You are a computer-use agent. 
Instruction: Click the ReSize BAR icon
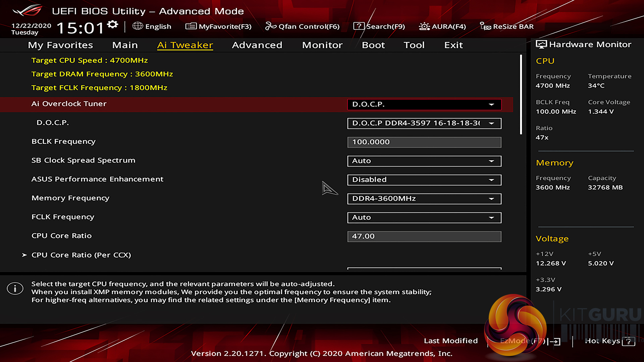click(485, 26)
